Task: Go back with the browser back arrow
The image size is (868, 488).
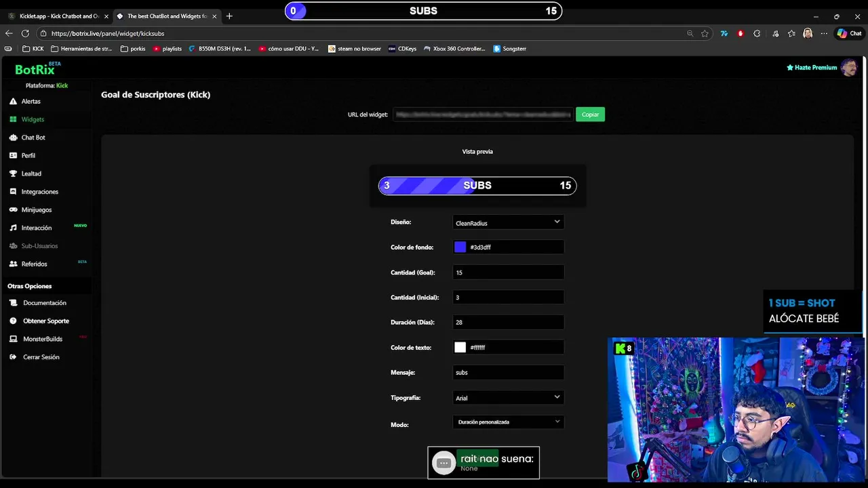Action: click(9, 33)
